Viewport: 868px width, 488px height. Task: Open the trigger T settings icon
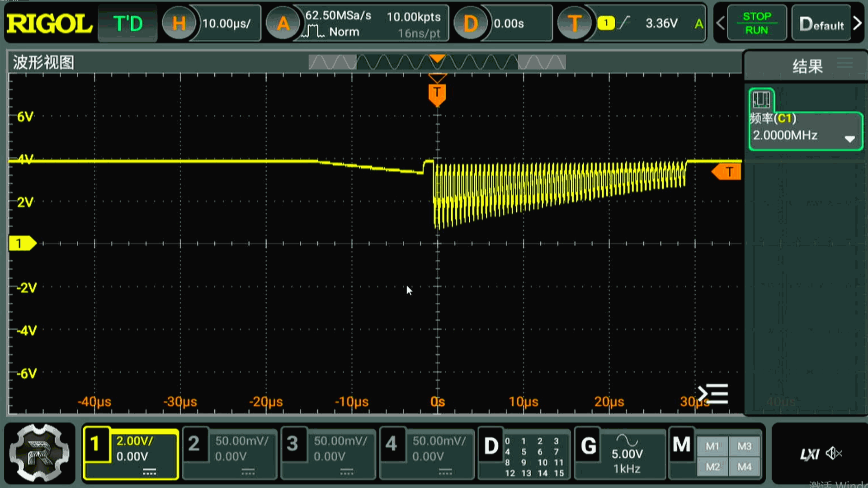574,23
